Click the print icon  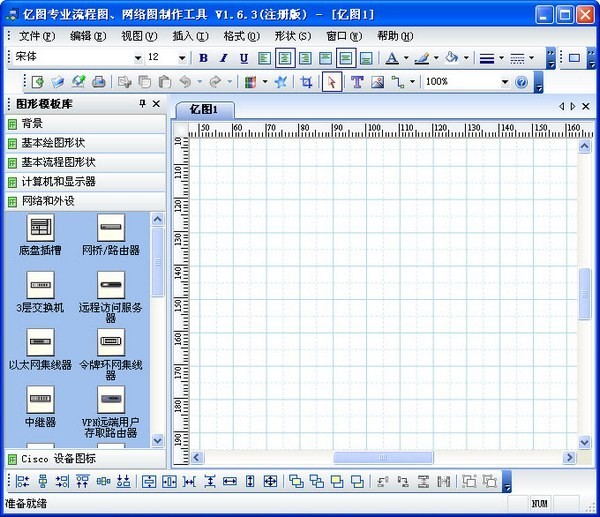[99, 82]
